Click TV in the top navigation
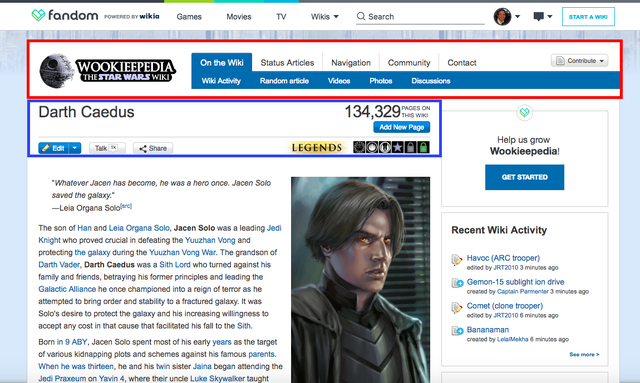 [x=281, y=17]
